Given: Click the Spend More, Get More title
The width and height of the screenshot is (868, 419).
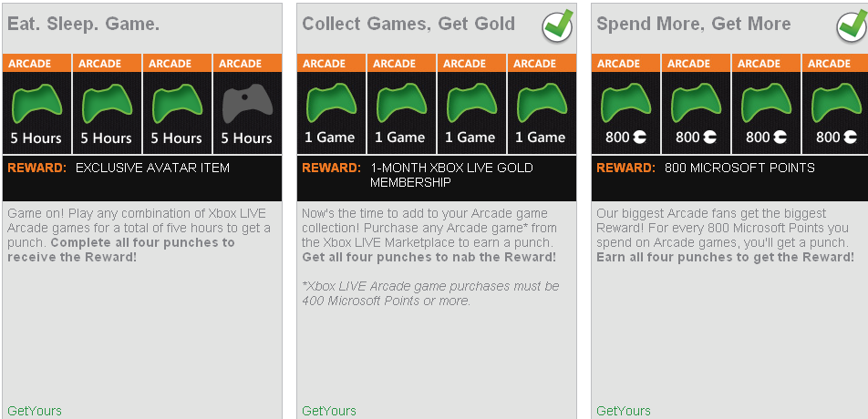Looking at the screenshot, I should (693, 25).
